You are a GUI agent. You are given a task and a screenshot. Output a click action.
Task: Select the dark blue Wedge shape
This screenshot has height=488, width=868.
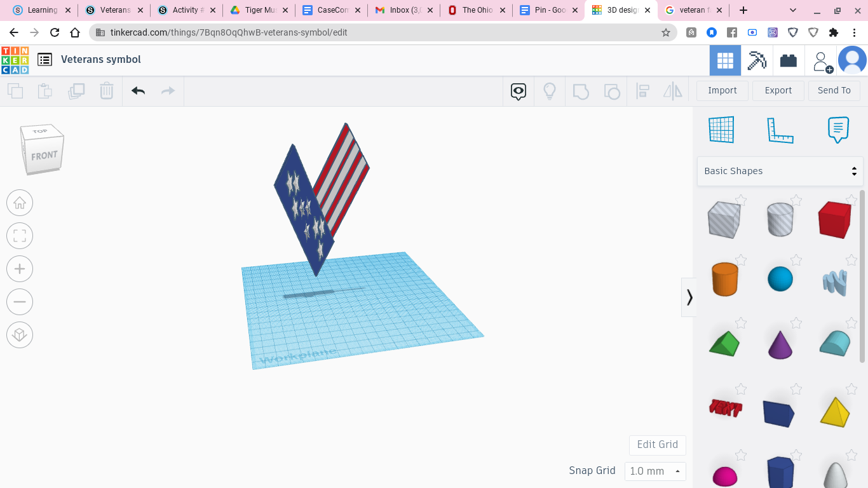click(779, 414)
